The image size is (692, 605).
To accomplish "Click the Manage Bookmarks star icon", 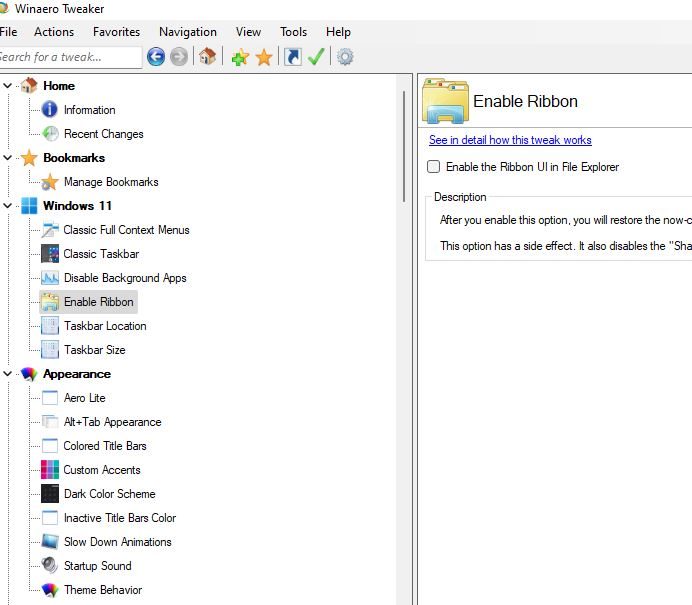I will coord(50,182).
